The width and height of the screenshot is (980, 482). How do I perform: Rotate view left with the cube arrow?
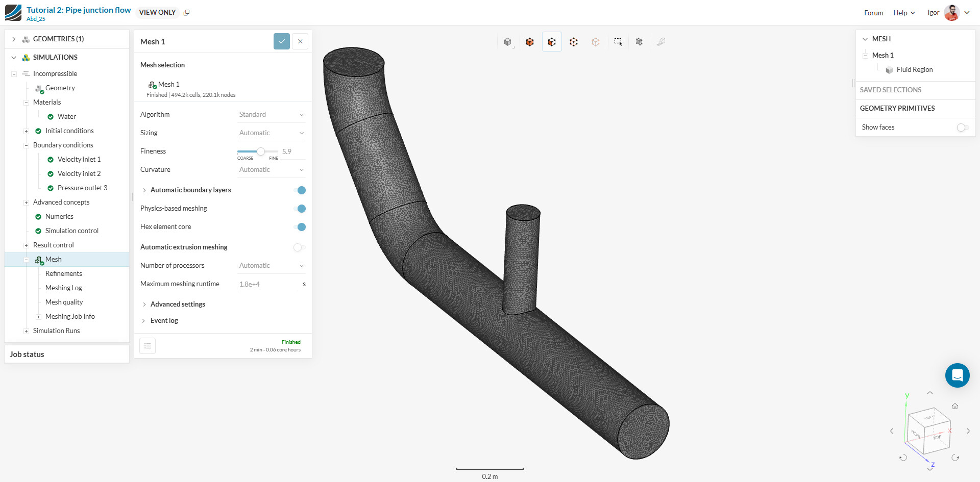click(x=892, y=431)
